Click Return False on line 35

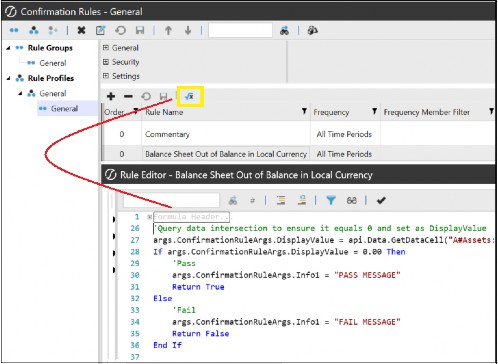[x=201, y=334]
